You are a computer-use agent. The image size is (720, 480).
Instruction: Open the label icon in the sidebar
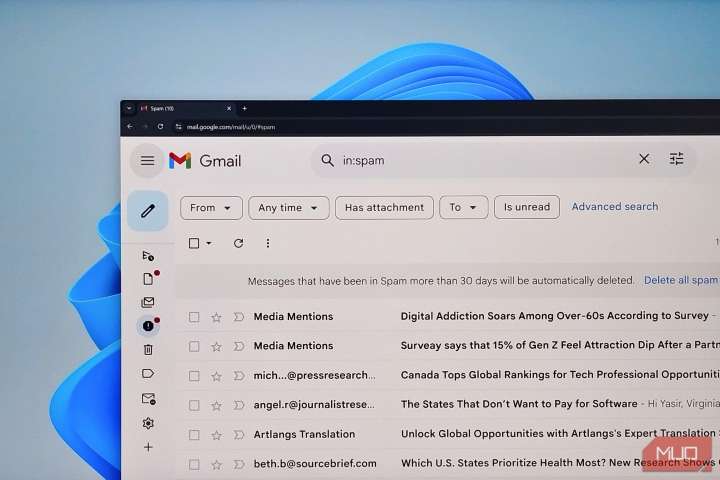(148, 373)
